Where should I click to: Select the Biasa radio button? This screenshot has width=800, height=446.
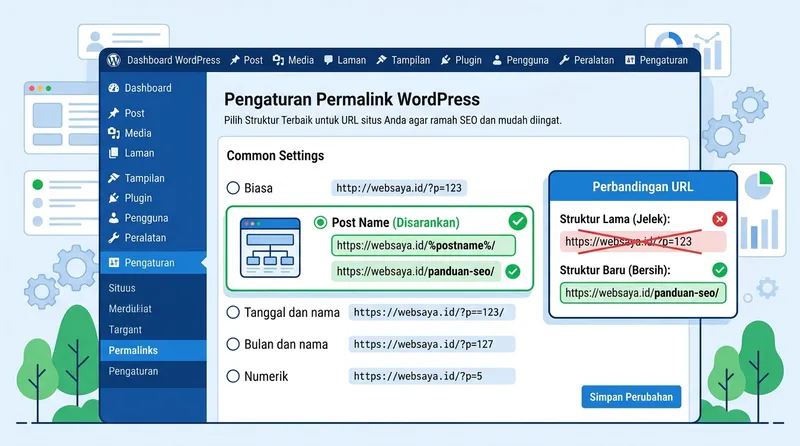click(233, 188)
